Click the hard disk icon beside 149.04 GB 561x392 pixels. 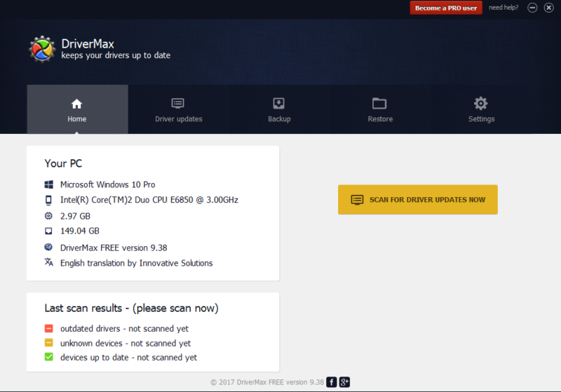[x=48, y=231]
